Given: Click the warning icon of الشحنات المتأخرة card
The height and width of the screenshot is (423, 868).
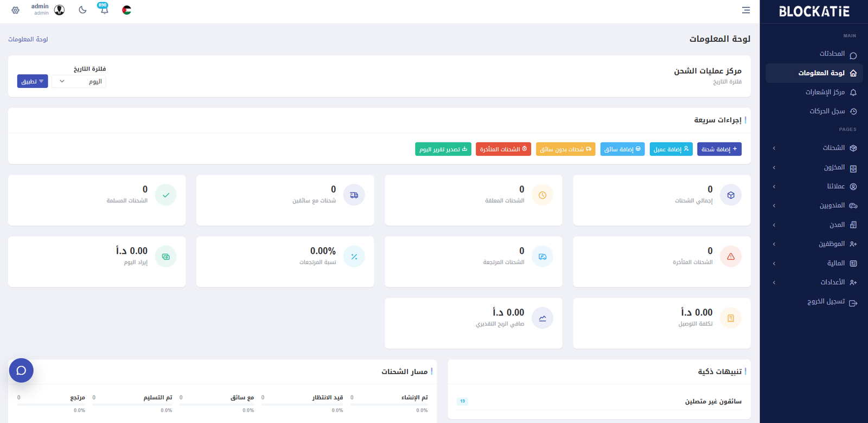Looking at the screenshot, I should click(x=731, y=257).
